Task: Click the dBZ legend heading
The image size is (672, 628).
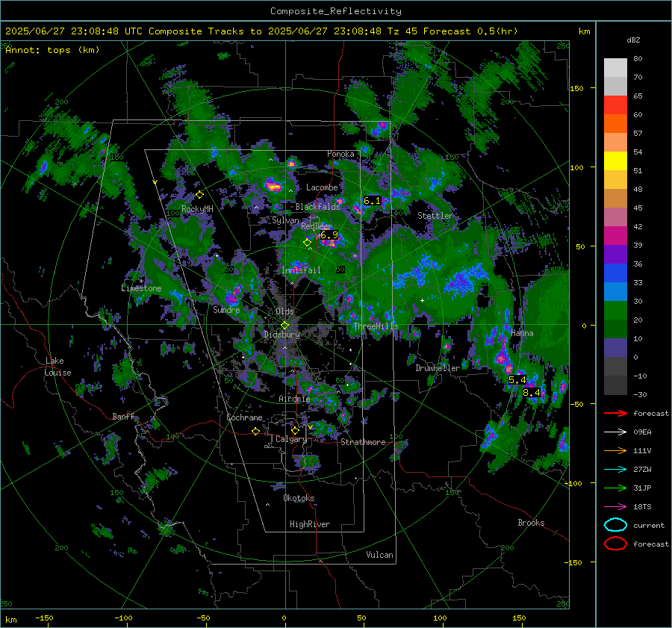Action: click(633, 40)
